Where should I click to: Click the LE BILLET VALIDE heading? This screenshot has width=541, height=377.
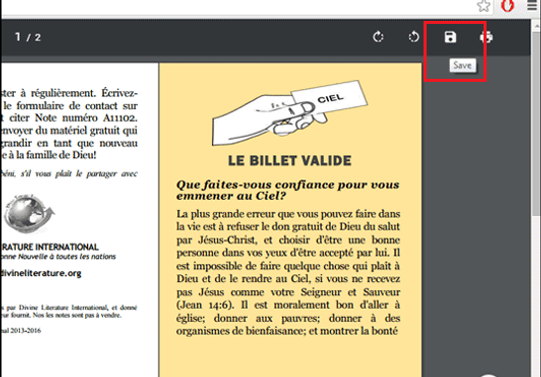290,161
